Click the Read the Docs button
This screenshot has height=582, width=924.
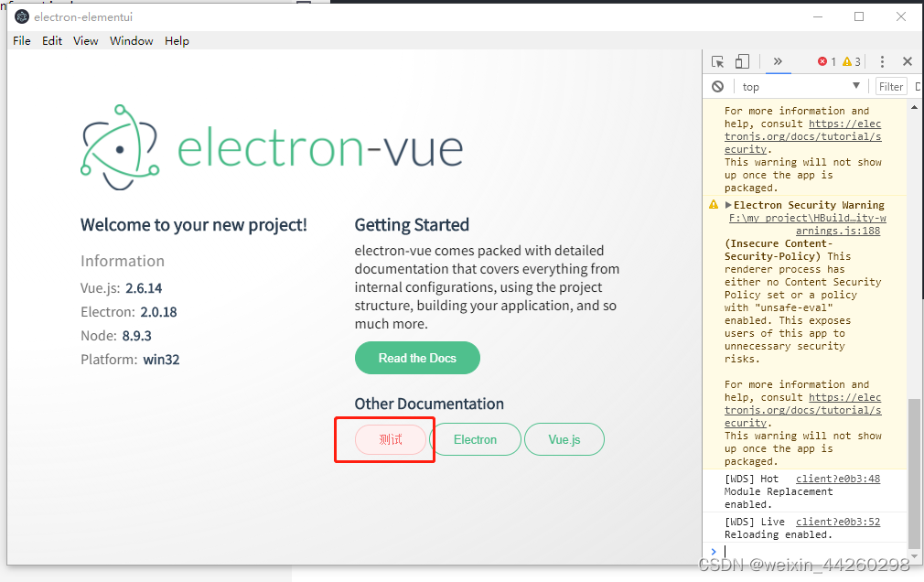[x=417, y=358]
